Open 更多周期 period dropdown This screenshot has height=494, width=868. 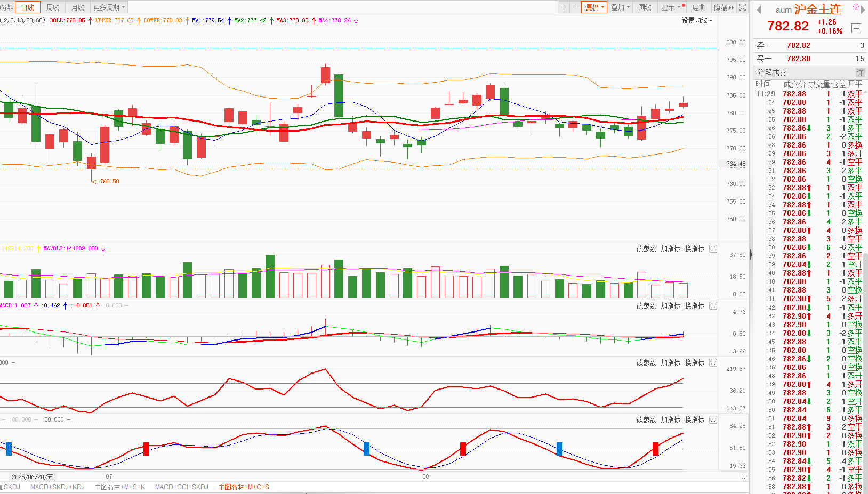tap(109, 7)
